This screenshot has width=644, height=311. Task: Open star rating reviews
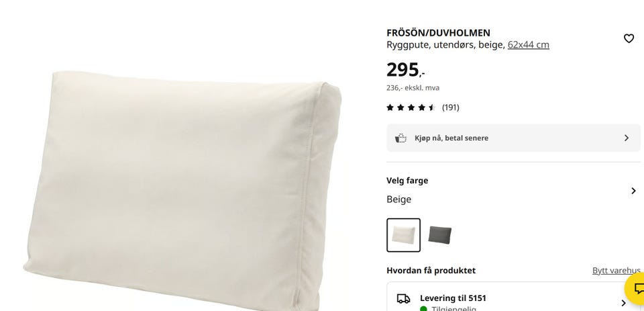(411, 107)
